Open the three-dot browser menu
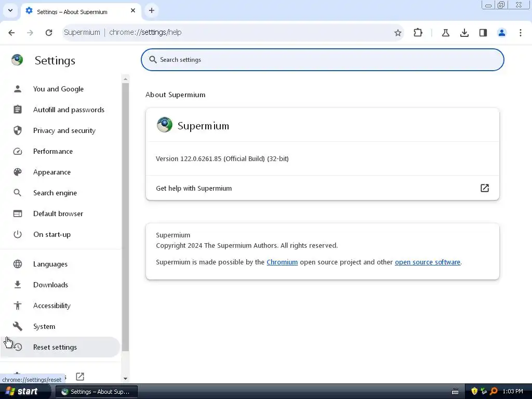This screenshot has width=532, height=399. tap(521, 33)
